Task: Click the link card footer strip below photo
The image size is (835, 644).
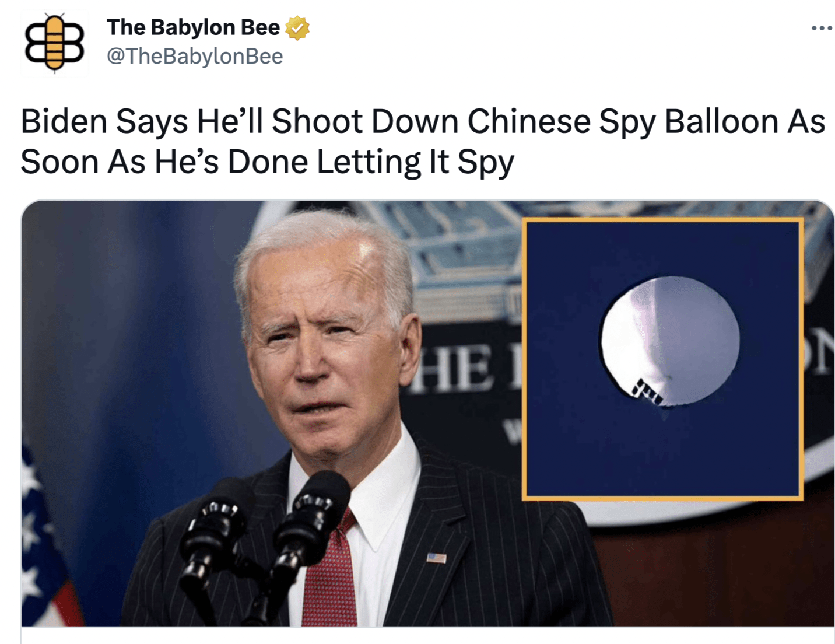Action: coord(427,635)
